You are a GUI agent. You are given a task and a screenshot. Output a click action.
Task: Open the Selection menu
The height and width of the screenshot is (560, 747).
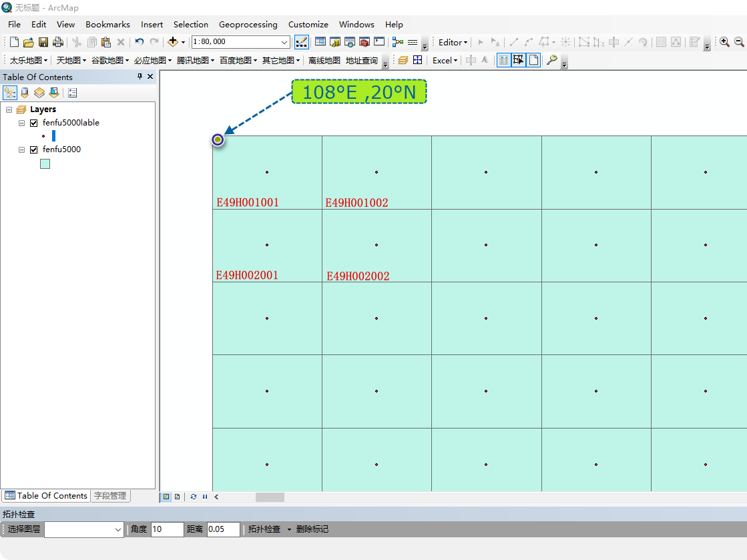pos(190,24)
